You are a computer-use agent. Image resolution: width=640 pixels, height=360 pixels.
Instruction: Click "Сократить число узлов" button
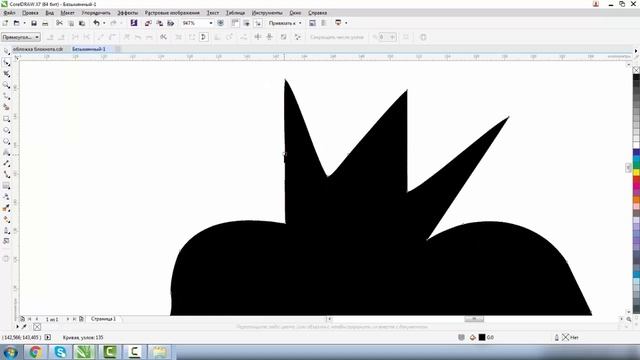[337, 37]
